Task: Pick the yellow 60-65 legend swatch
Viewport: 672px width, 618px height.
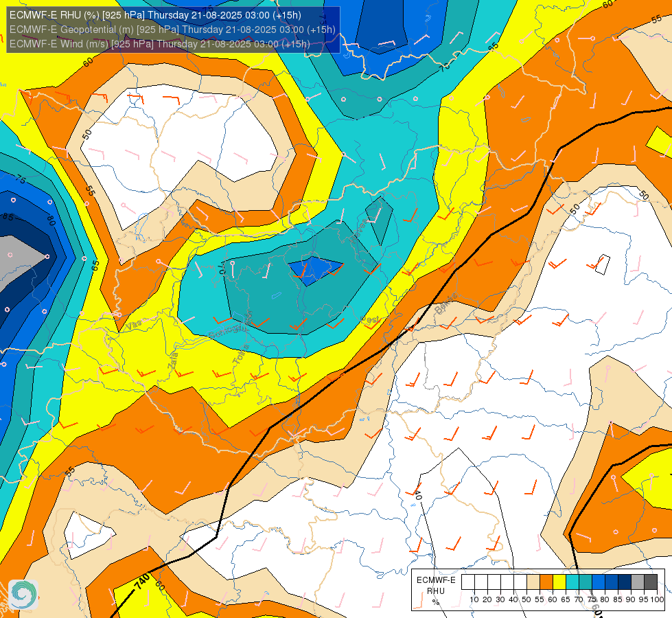Action: (x=559, y=582)
